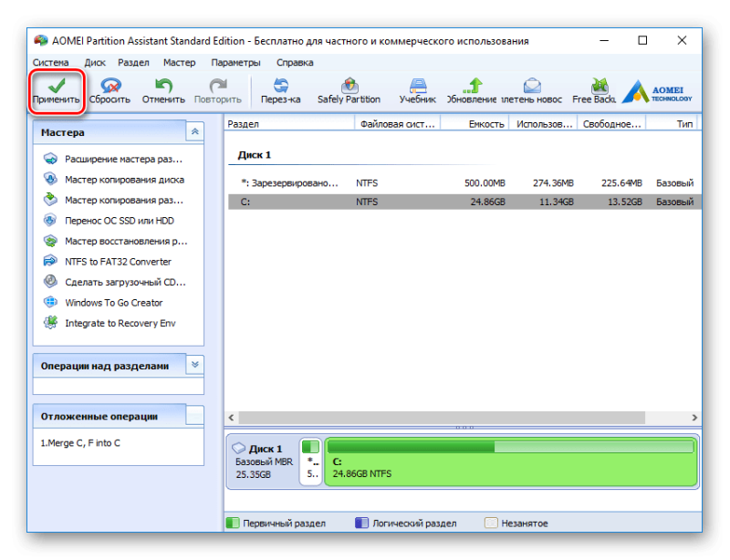Open the Справка menu
Viewport: 730px width, 560px height.
click(x=295, y=62)
